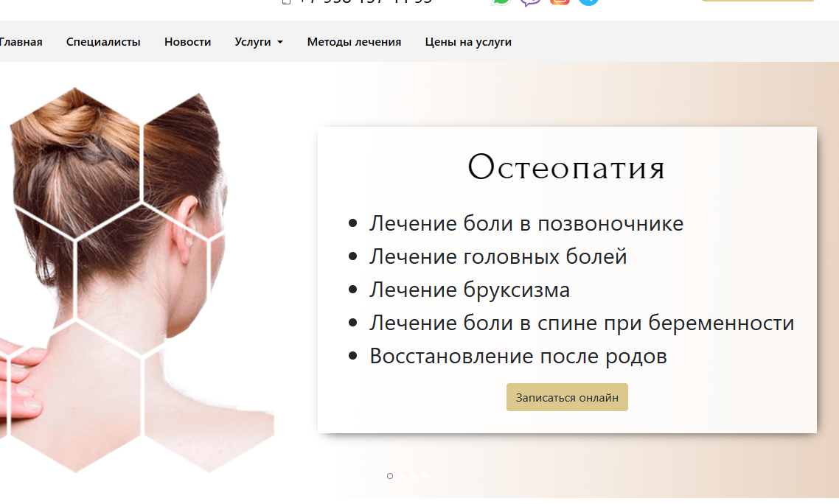Open the blue Telegram icon
Image resolution: width=839 pixels, height=504 pixels.
point(588,2)
